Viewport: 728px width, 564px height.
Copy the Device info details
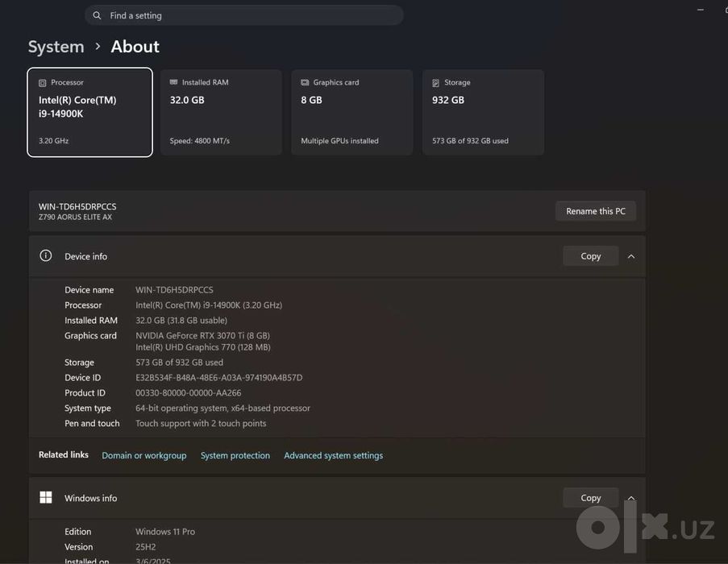[591, 256]
